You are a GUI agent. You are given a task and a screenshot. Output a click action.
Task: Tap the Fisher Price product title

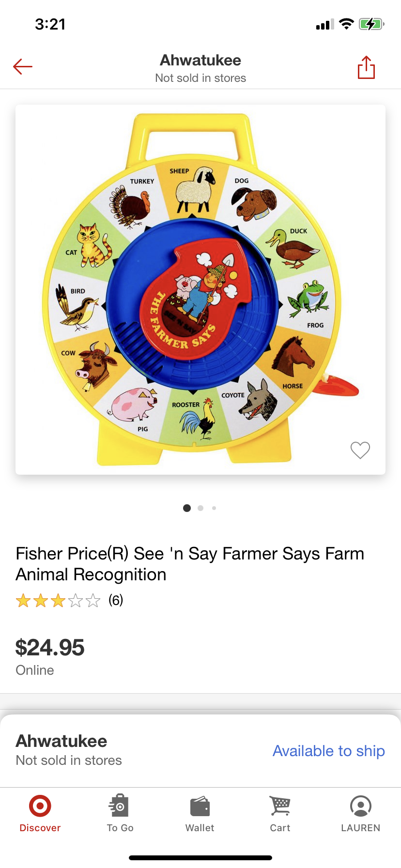[x=190, y=564]
